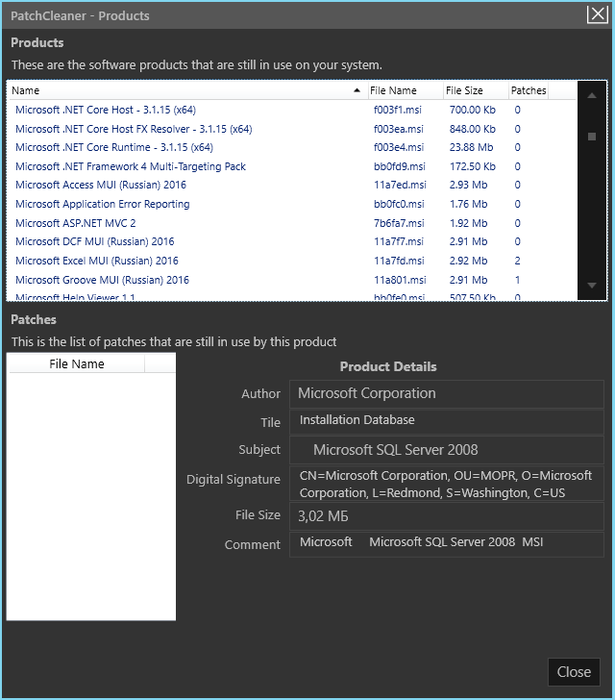Click the 2.92 Mb file size cell
615x700 pixels.
(x=468, y=261)
